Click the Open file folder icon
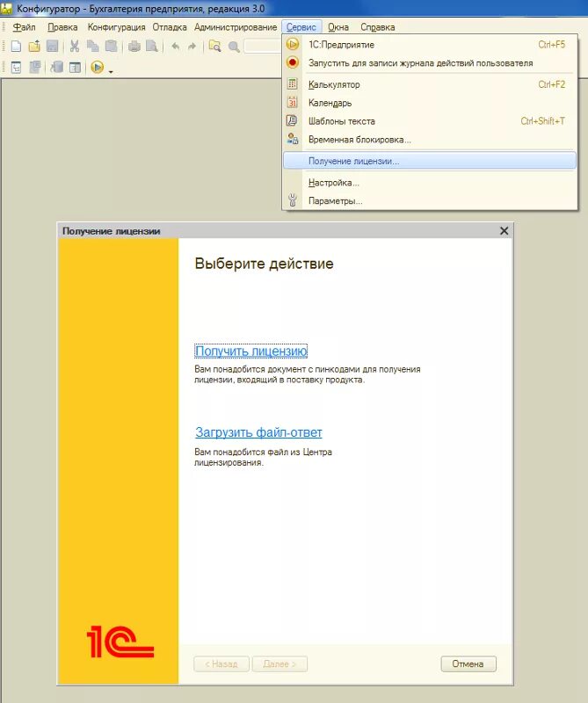Viewport: 588px width, 703px height. (34, 47)
